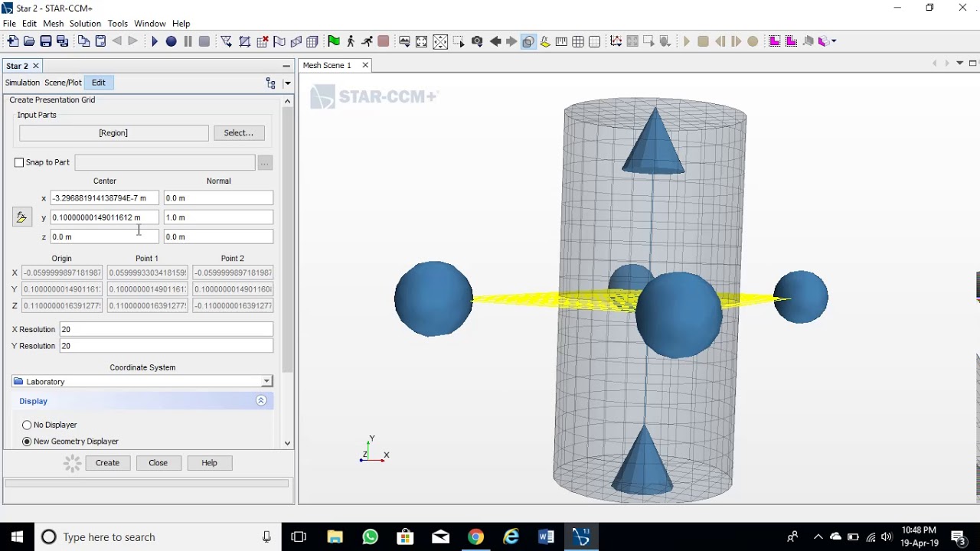The image size is (980, 551).
Task: Click the Save All icon
Action: [x=63, y=41]
